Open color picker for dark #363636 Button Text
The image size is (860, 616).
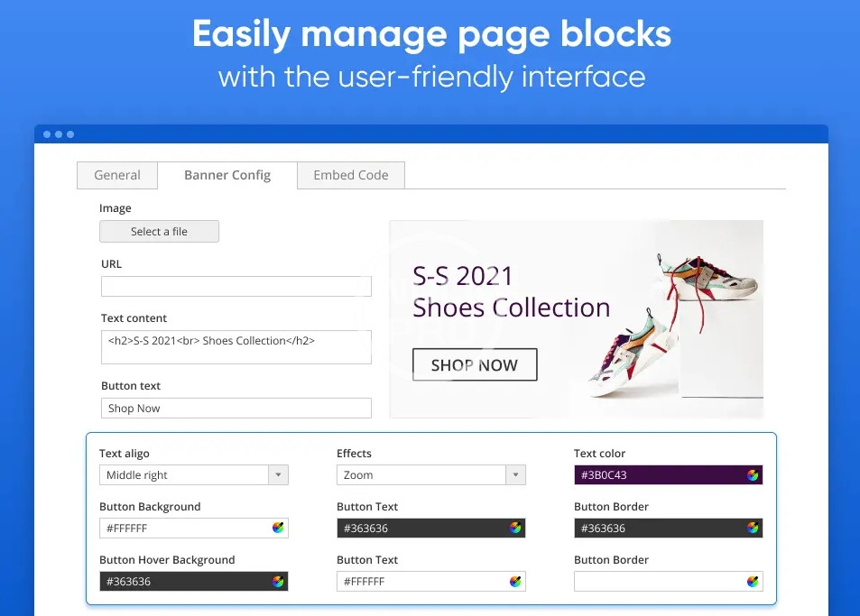click(515, 529)
